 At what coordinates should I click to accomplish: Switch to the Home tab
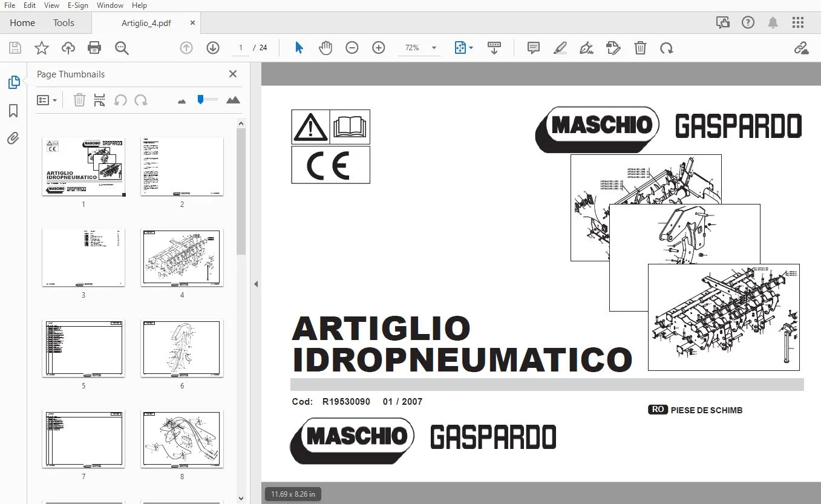coord(22,23)
